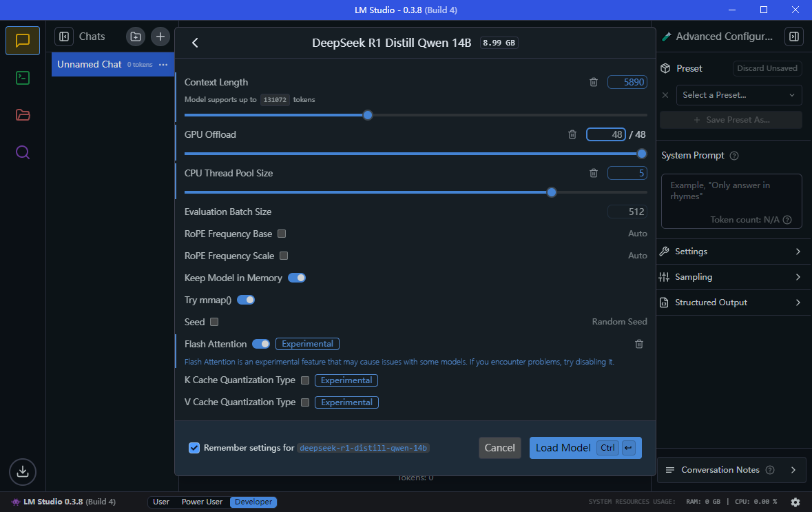The height and width of the screenshot is (512, 812).
Task: Reset Flash Attention with trash icon
Action: [x=639, y=344]
